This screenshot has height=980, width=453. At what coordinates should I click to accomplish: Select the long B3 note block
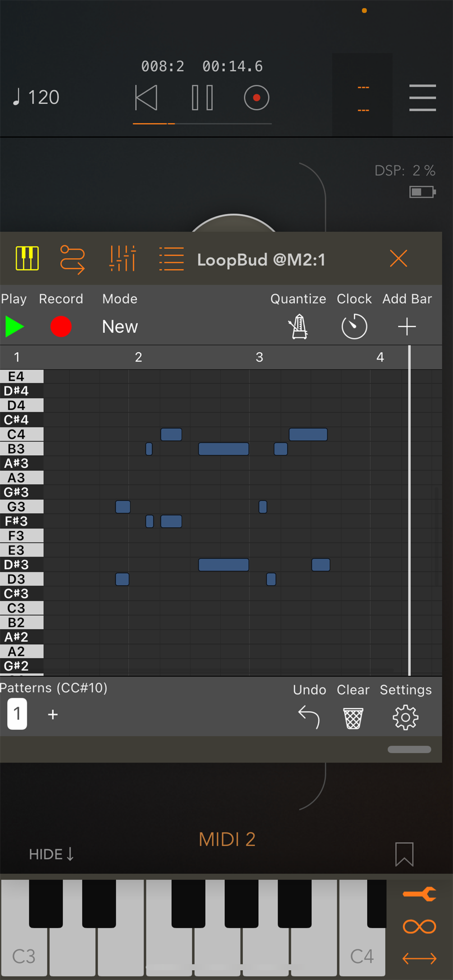[x=224, y=449]
